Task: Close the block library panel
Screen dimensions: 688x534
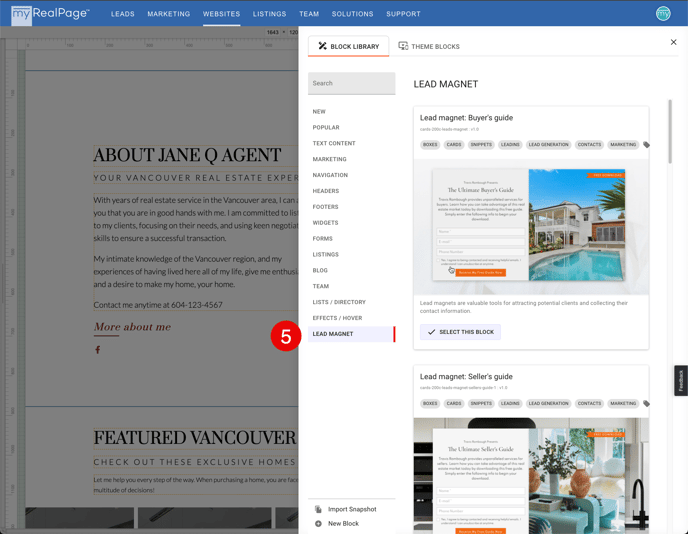Action: coord(674,42)
